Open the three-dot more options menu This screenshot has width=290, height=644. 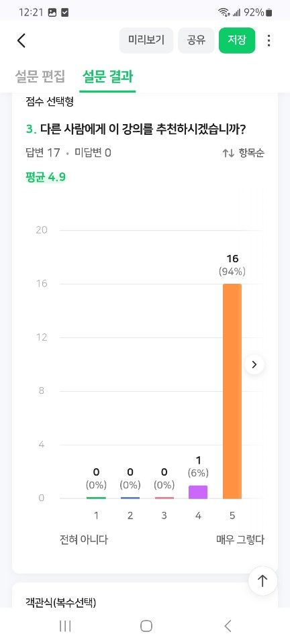(269, 40)
